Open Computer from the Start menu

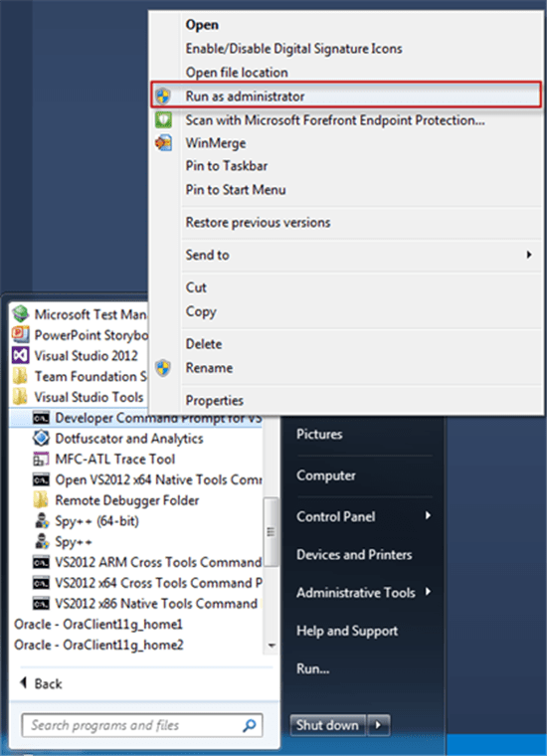click(x=326, y=475)
